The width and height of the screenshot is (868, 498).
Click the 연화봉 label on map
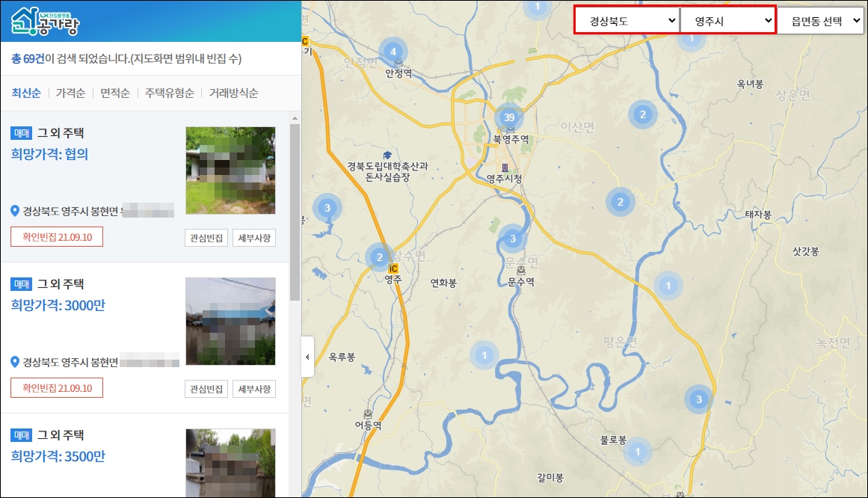443,283
